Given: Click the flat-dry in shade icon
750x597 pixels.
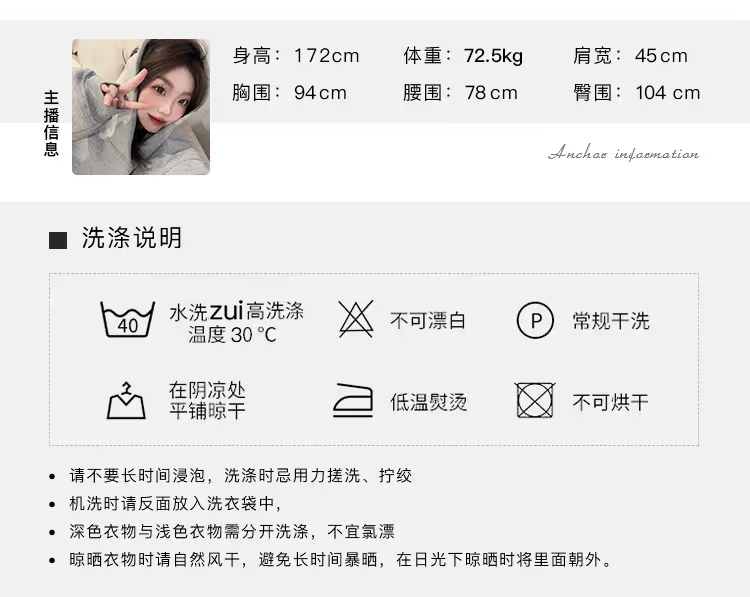Looking at the screenshot, I should [126, 401].
